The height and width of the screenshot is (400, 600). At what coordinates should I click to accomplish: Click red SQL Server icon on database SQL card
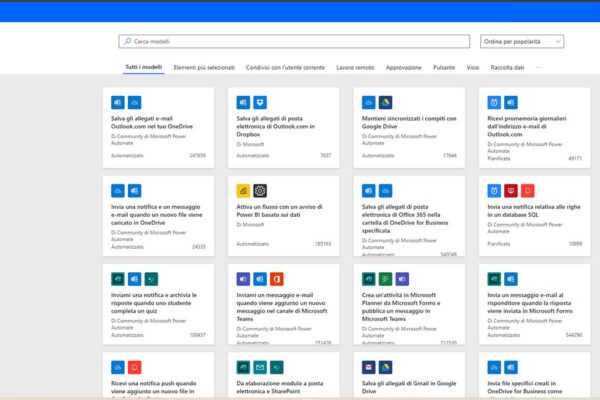pyautogui.click(x=511, y=191)
